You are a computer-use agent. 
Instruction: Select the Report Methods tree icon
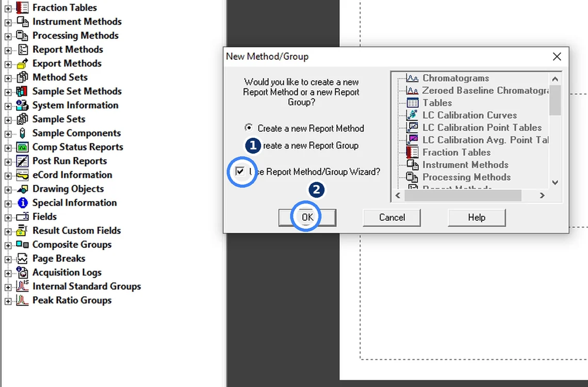[x=23, y=50]
